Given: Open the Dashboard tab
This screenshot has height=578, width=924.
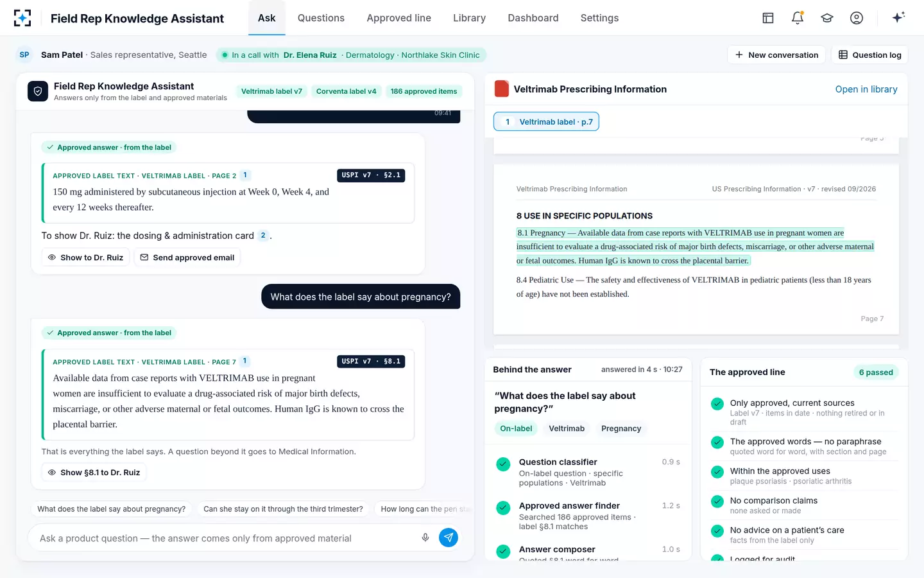Looking at the screenshot, I should (533, 18).
